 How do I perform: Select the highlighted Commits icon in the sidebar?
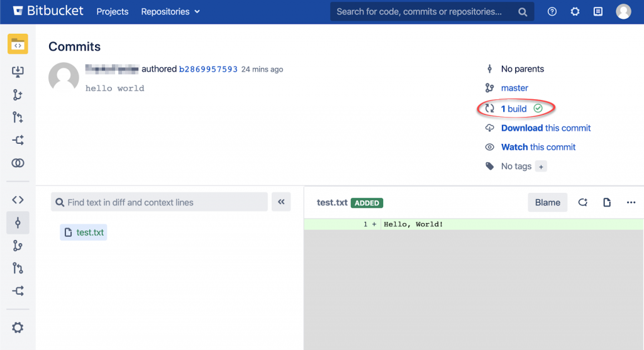pos(18,223)
